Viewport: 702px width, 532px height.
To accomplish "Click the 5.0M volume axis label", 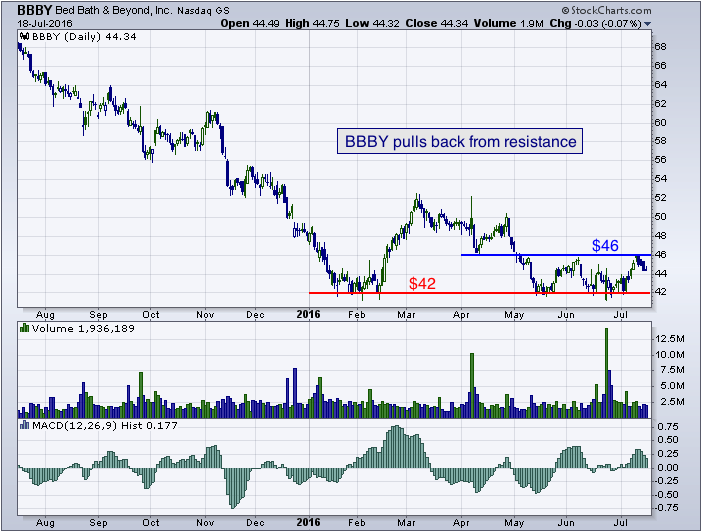I will 672,386.
